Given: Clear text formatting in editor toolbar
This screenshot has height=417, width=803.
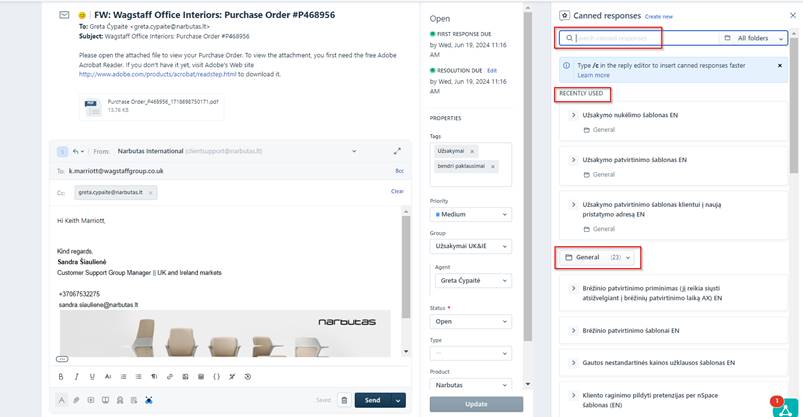Looking at the screenshot, I should pyautogui.click(x=232, y=377).
